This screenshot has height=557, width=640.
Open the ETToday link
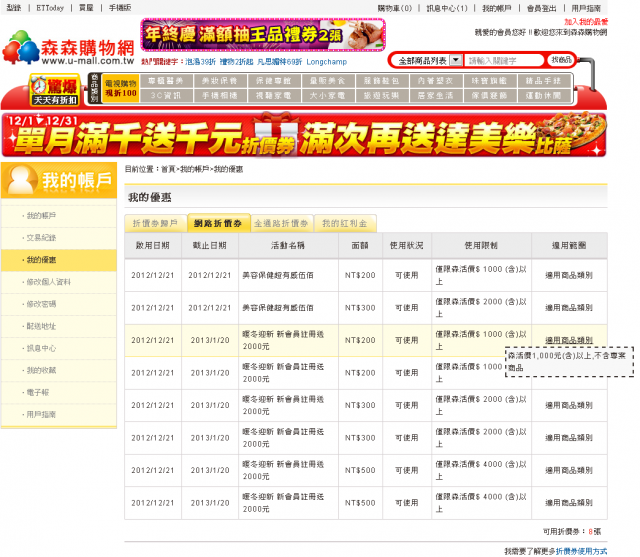(50, 8)
